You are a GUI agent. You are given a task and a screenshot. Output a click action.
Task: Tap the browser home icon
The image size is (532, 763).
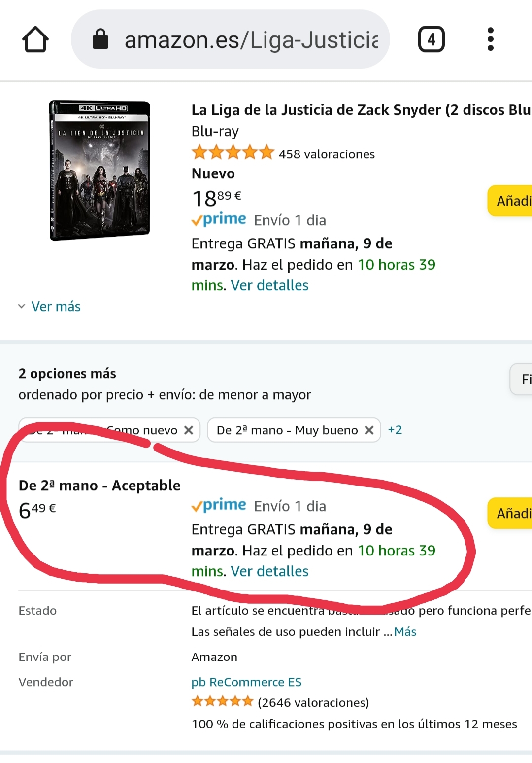35,39
